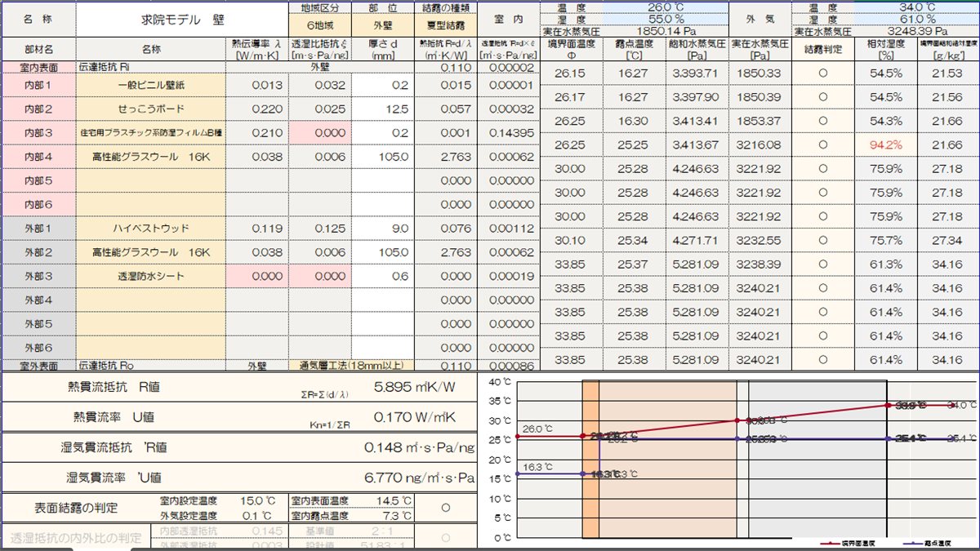Click the outdoor humidity value 61.0 %
Image resolution: width=980 pixels, height=551 pixels.
point(917,19)
